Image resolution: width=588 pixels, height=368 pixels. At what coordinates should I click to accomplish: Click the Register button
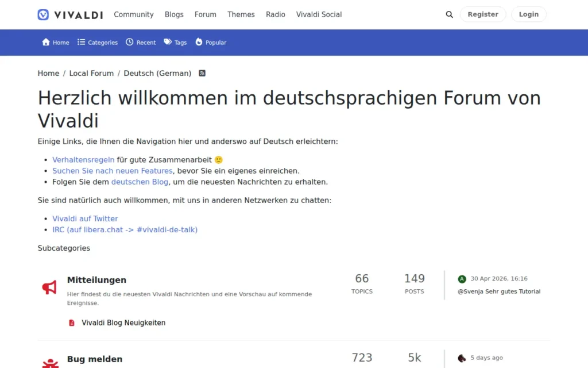(483, 14)
